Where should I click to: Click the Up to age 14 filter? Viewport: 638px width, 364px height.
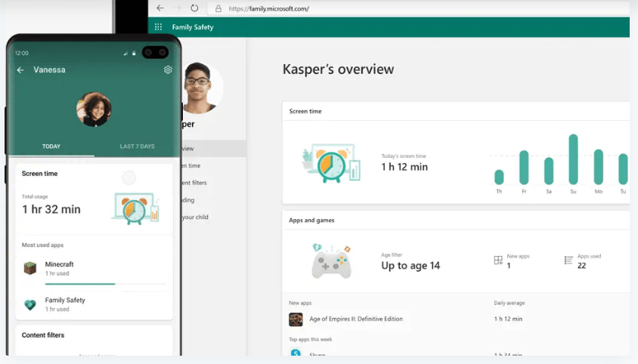410,266
